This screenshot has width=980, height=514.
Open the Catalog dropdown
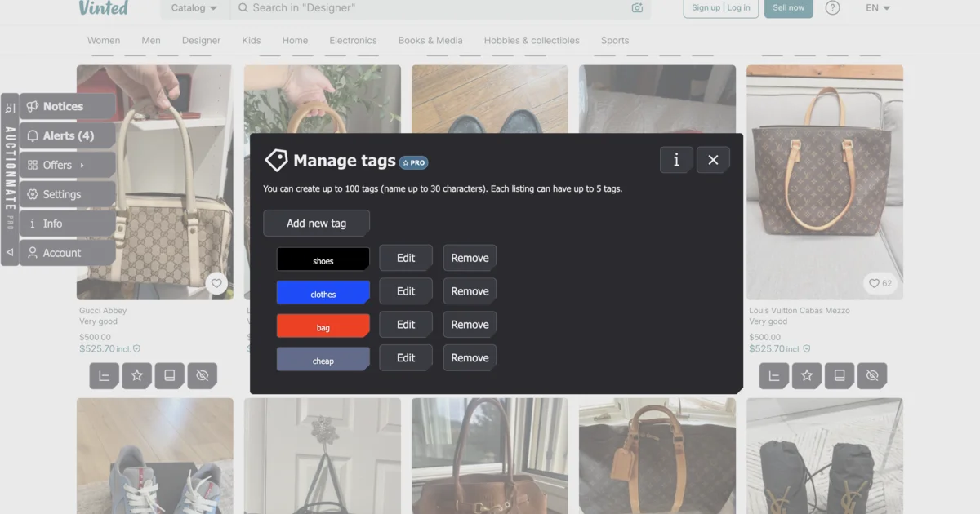point(194,8)
